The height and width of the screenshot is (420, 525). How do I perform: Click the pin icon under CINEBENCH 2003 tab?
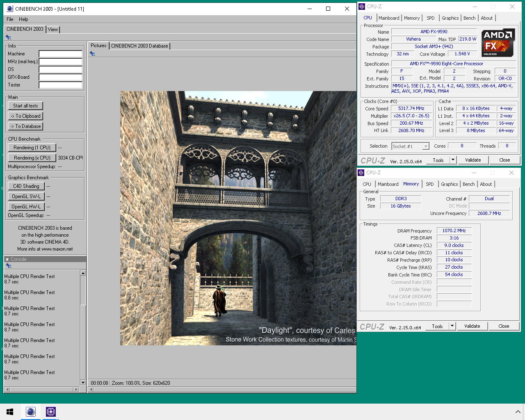point(8,37)
